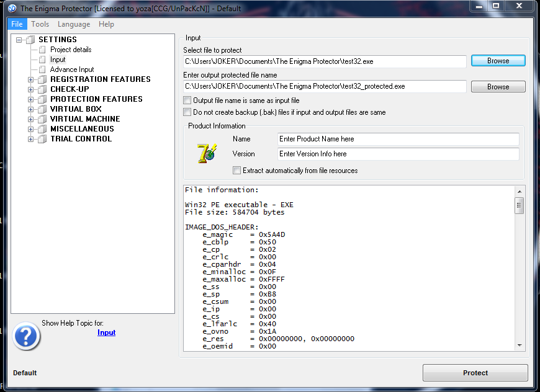Click the 'Win32 PE executable - EXE' line
The image size is (540, 392).
[239, 205]
